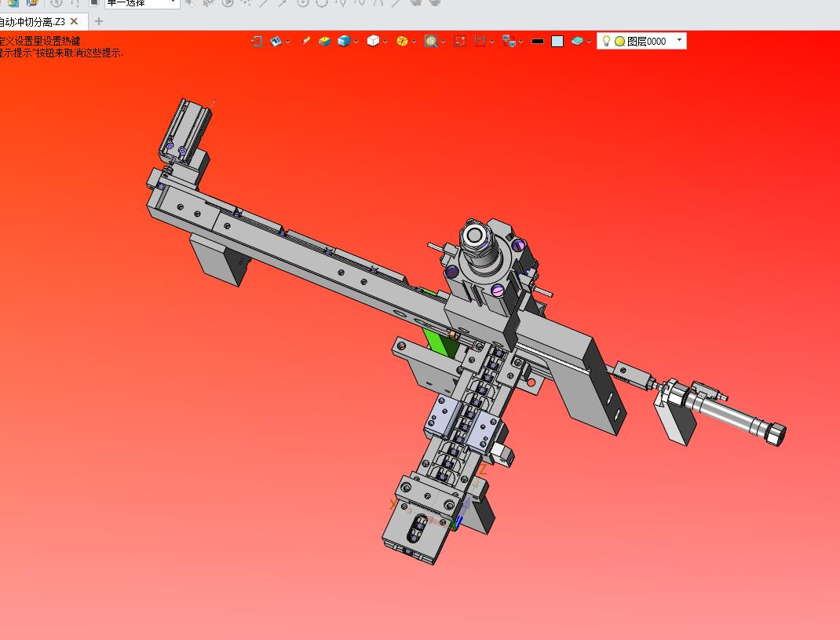Click the white cube view icon
The height and width of the screenshot is (640, 840).
pos(374,42)
